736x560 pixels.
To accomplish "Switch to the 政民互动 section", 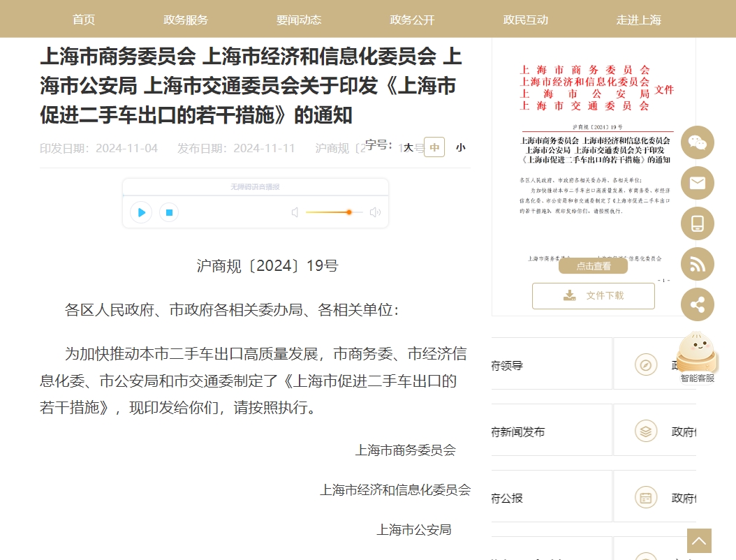I will (525, 20).
